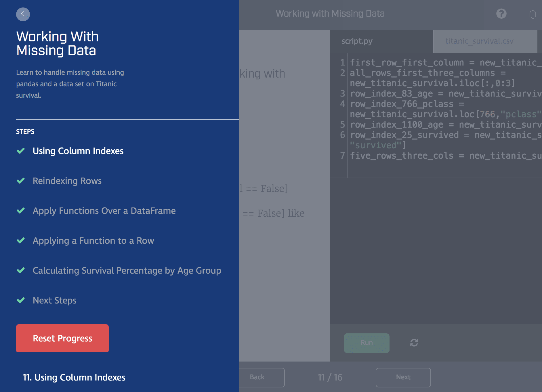Click checkmark beside Applying a Function to a Row
Image resolution: width=542 pixels, height=392 pixels.
click(x=21, y=241)
